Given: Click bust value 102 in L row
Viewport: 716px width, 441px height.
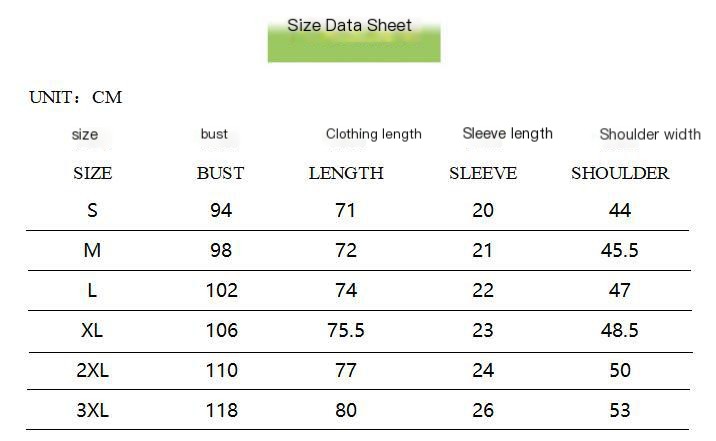Looking at the screenshot, I should point(221,291).
